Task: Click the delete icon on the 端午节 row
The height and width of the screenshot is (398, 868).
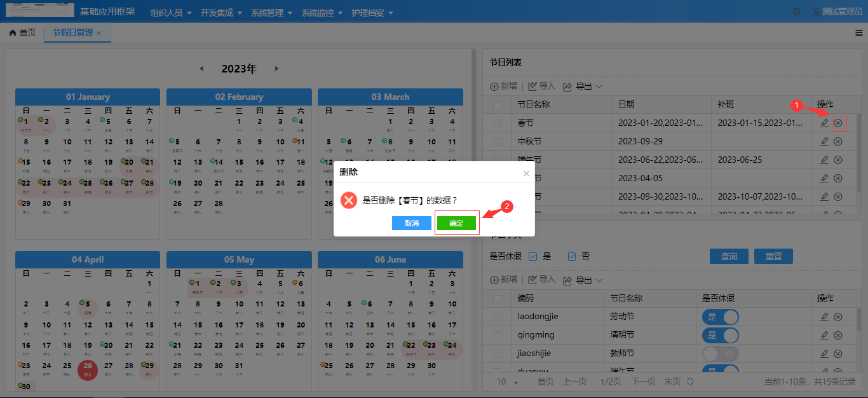Action: tap(837, 160)
